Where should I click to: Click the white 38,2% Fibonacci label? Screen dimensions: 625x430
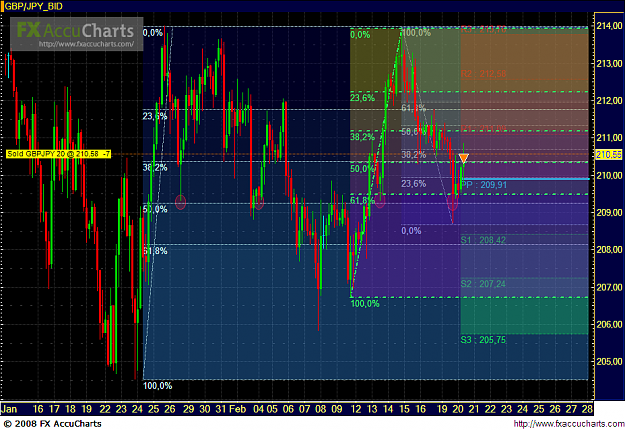pos(155,168)
